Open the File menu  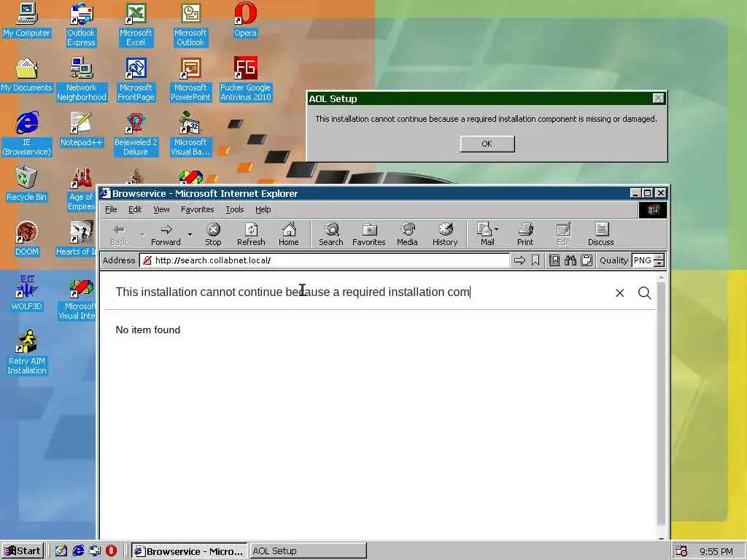[111, 209]
